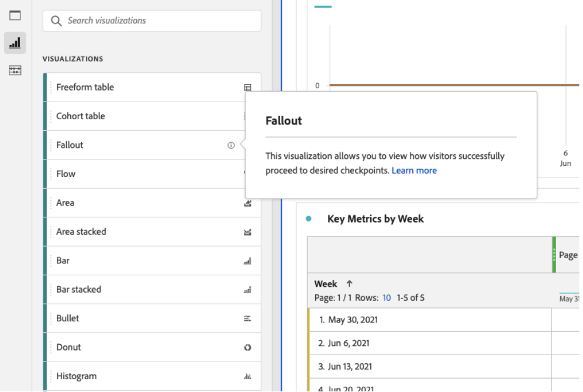Open the Rows 10 per-page selector

(x=387, y=298)
